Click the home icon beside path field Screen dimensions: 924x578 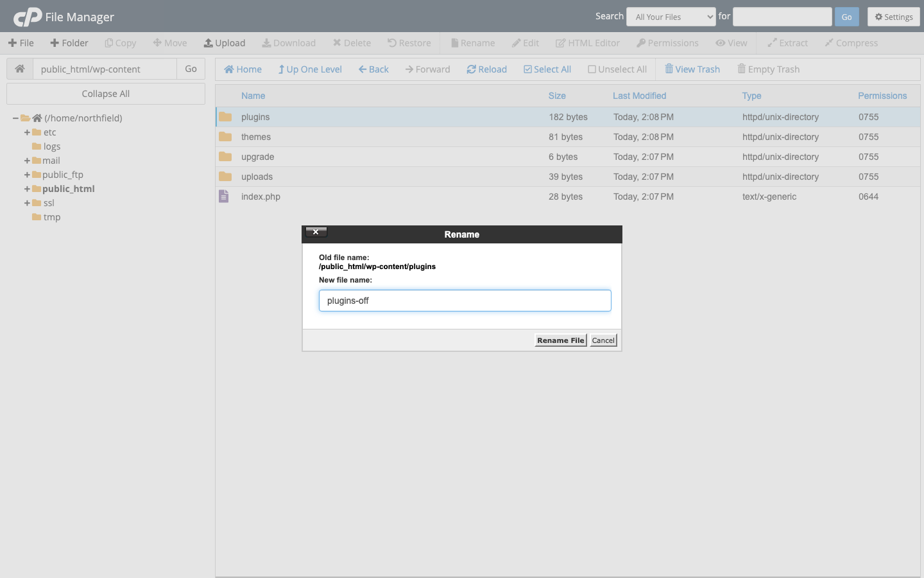20,69
